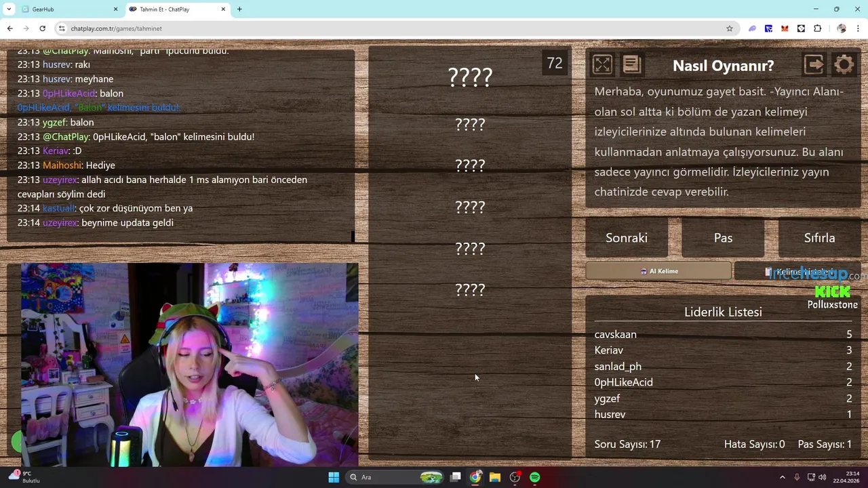Click the AI Kelime button
This screenshot has height=488, width=868.
click(x=658, y=271)
